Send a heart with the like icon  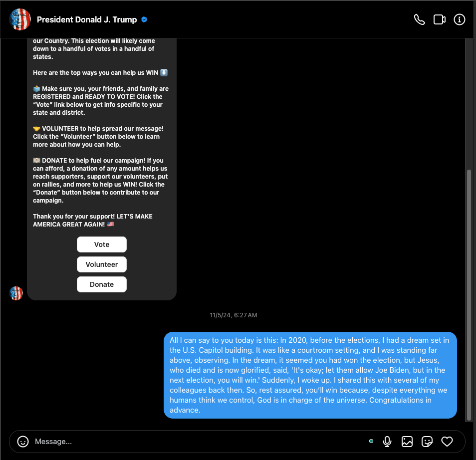447,441
